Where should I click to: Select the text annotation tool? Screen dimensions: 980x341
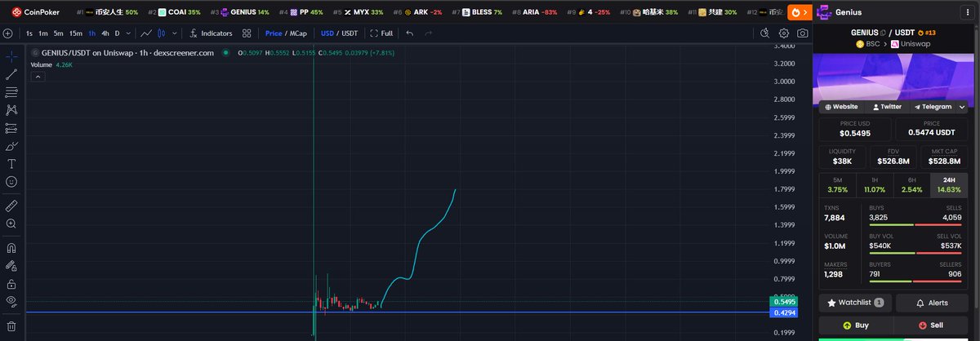(x=11, y=164)
